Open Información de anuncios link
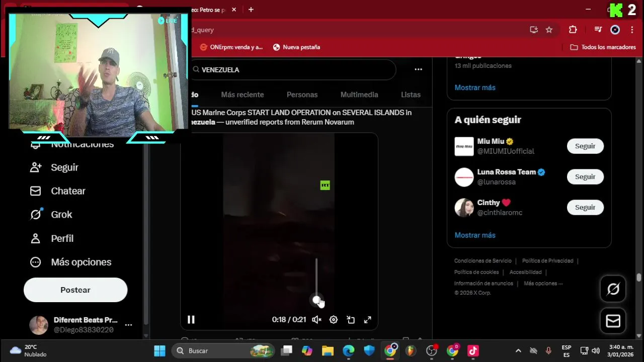This screenshot has width=644, height=362. pos(484,284)
